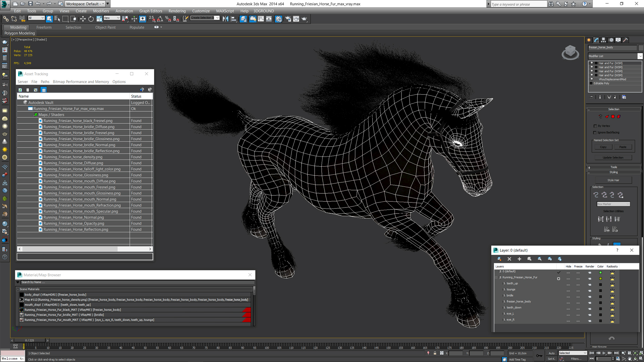Click the Update Selection button
Screen dimensions: 644x362
click(613, 158)
